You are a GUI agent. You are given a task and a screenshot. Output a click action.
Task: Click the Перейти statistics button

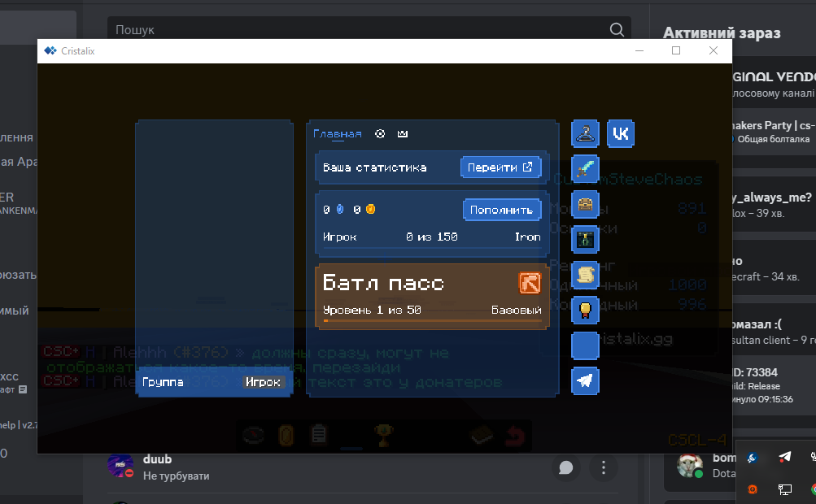500,167
